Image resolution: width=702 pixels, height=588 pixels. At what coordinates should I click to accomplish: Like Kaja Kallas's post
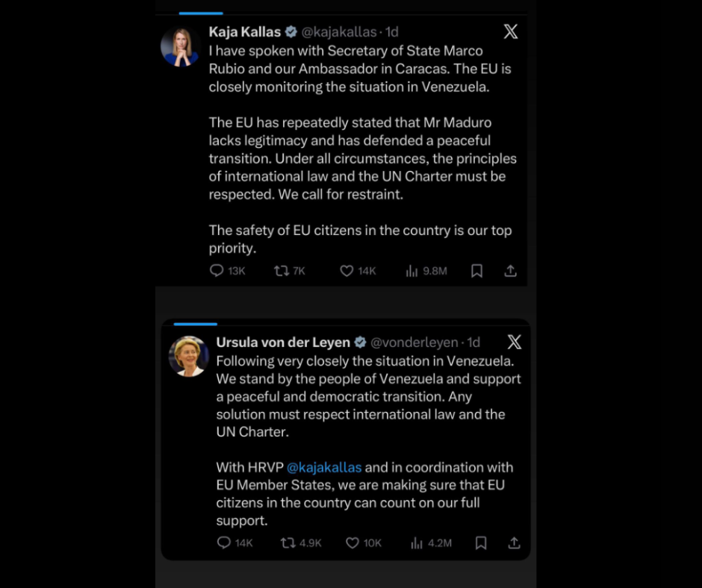pyautogui.click(x=347, y=271)
